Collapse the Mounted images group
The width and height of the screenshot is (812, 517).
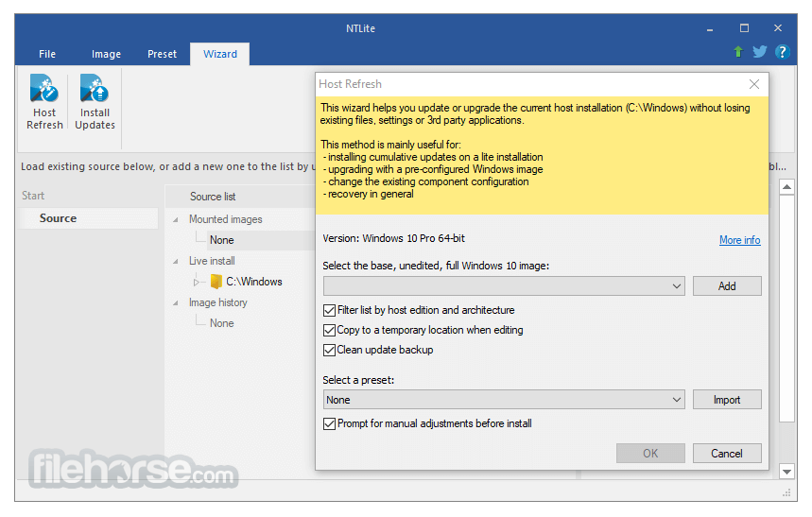176,219
